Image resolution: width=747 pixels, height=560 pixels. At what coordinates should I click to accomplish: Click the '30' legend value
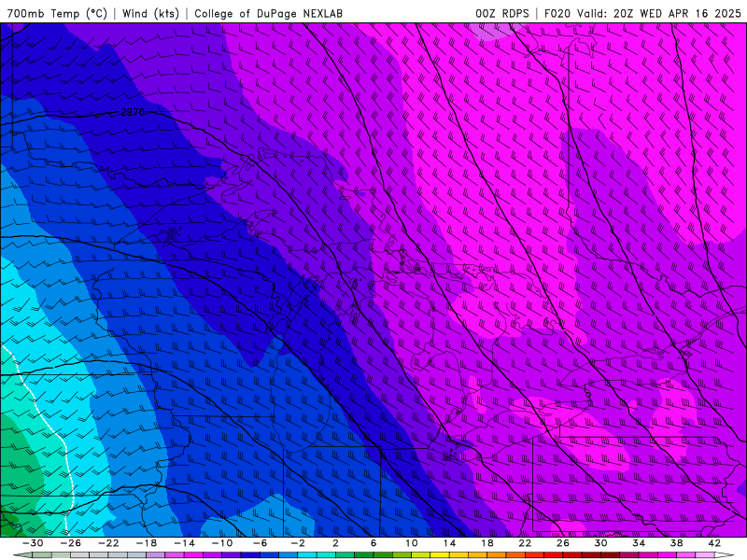[x=600, y=543]
